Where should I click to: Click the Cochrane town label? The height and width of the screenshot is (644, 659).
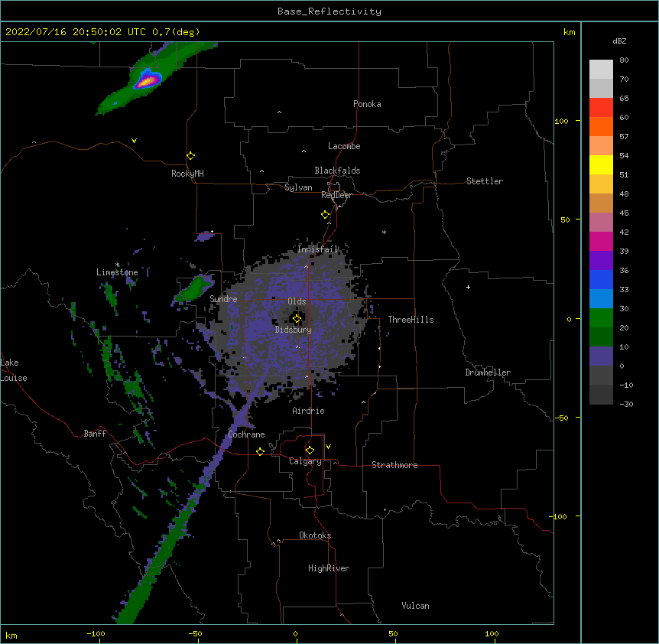[x=247, y=434]
